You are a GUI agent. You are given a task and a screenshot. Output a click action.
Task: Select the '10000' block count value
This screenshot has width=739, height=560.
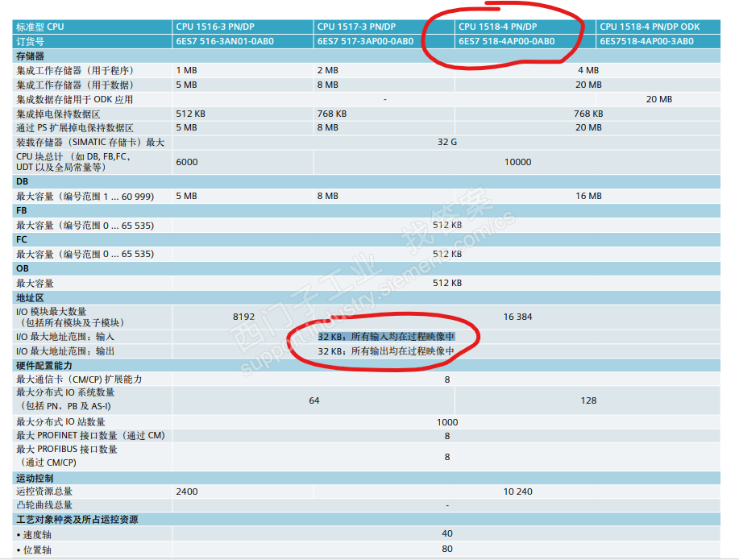point(517,162)
